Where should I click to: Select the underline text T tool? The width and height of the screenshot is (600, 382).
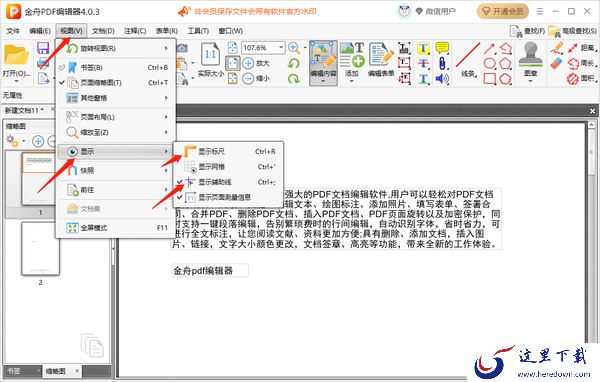[x=423, y=78]
